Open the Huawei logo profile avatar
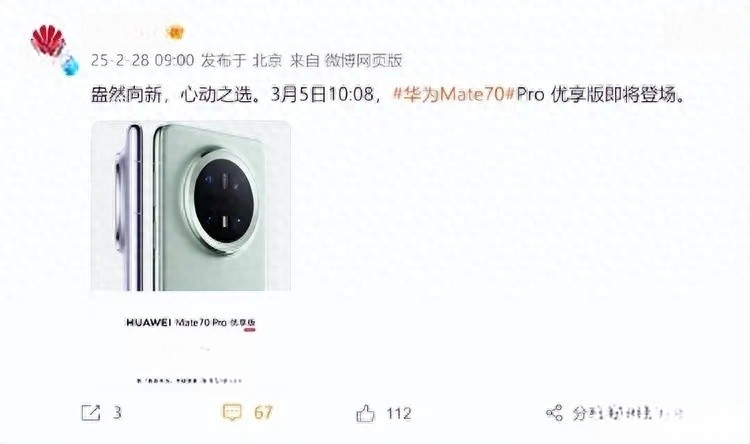This screenshot has height=444, width=750. point(48,42)
